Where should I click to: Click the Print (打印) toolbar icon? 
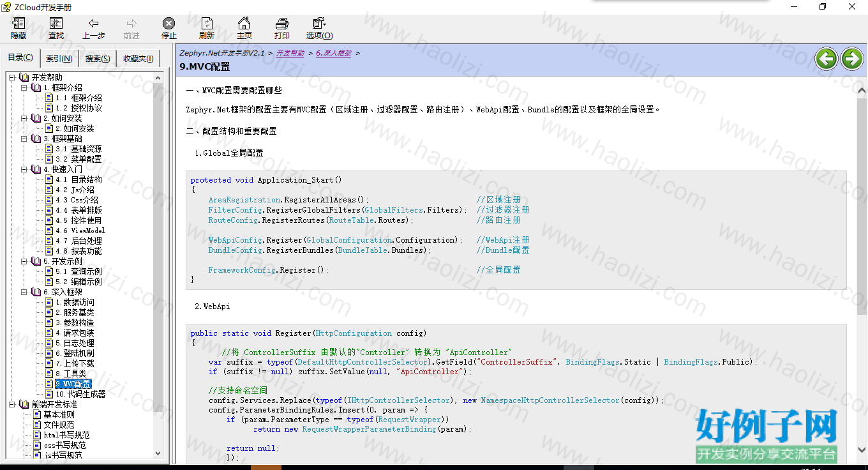(281, 24)
